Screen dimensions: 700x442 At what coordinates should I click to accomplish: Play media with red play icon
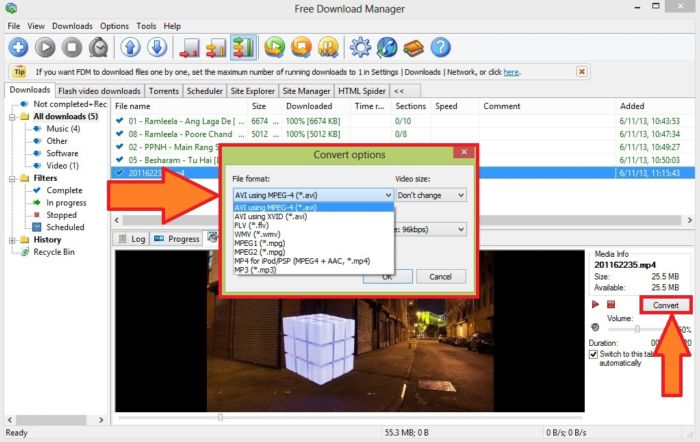click(595, 304)
